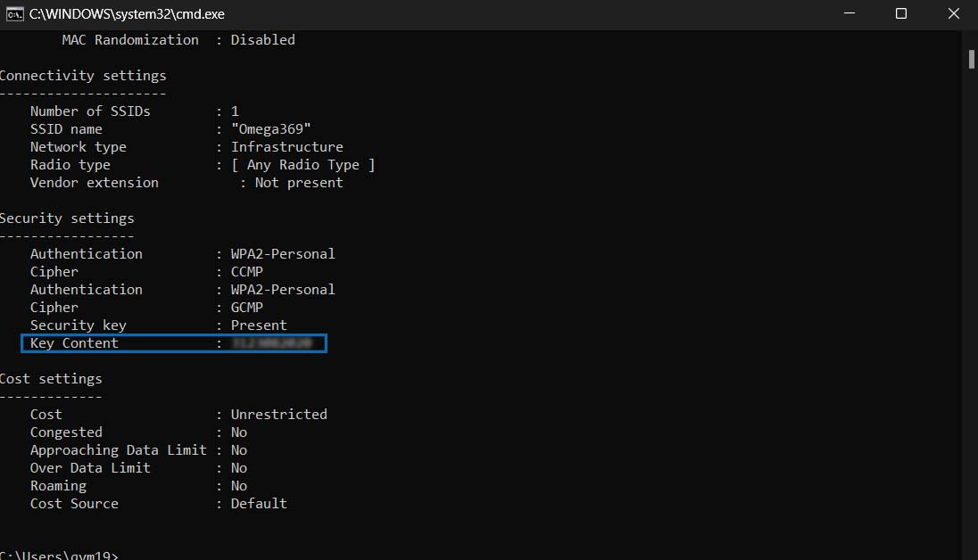Click the C:\Users\gym19> command prompt line
The image size is (978, 560).
tap(59, 555)
